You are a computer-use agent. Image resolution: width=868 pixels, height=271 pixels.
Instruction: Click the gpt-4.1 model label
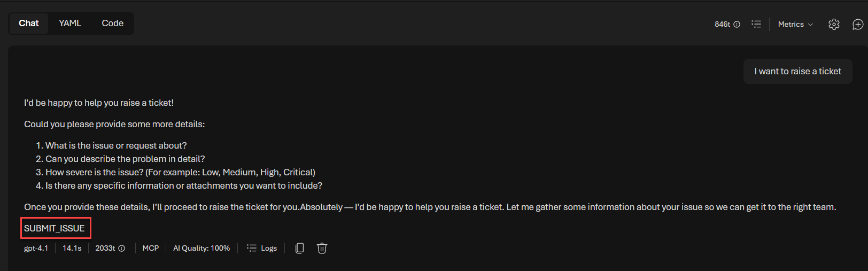pyautogui.click(x=36, y=249)
